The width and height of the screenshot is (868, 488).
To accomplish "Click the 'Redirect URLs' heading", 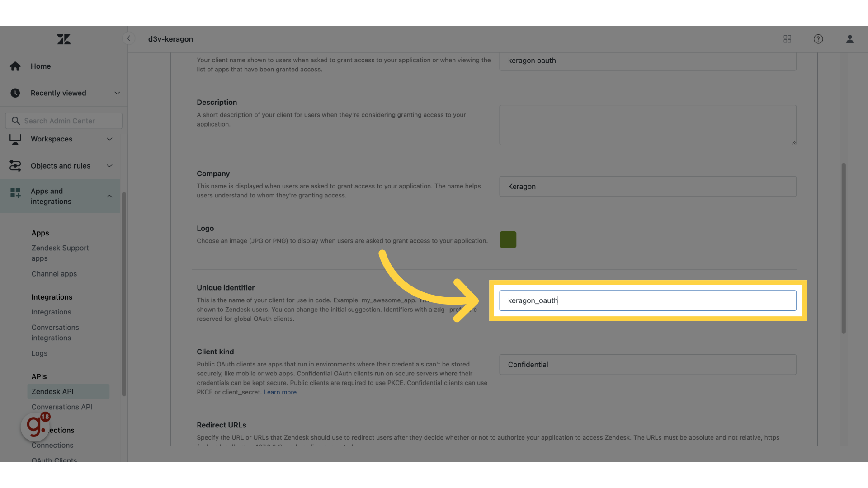I will (222, 426).
